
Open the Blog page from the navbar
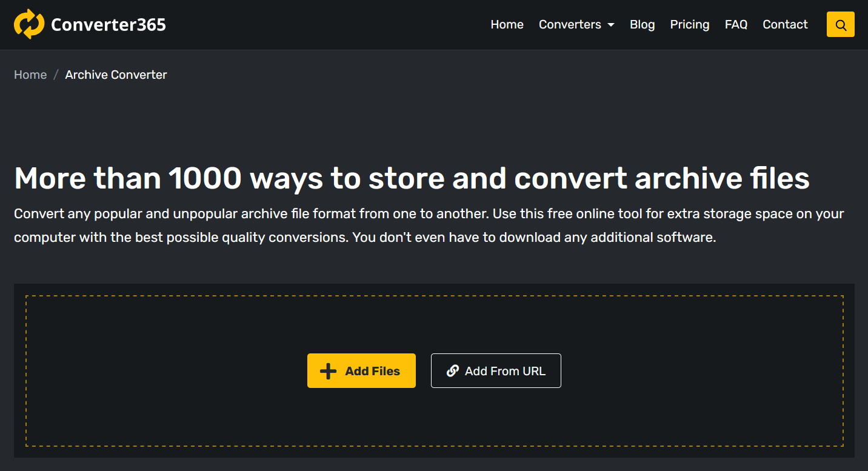pyautogui.click(x=642, y=25)
